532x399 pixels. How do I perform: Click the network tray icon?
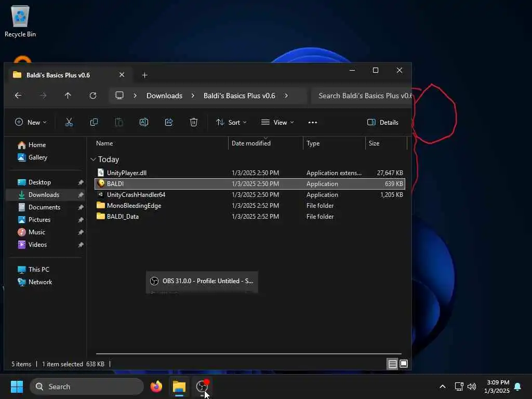pyautogui.click(x=459, y=387)
